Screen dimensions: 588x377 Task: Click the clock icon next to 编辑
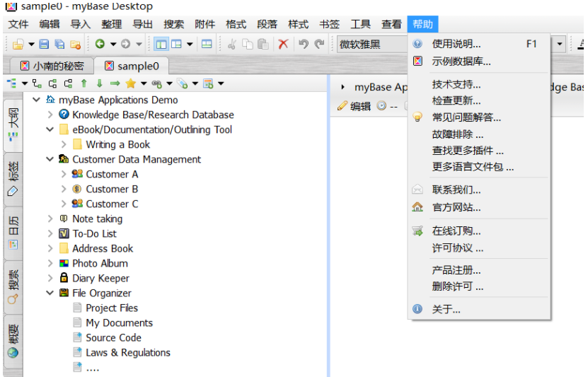(x=381, y=105)
